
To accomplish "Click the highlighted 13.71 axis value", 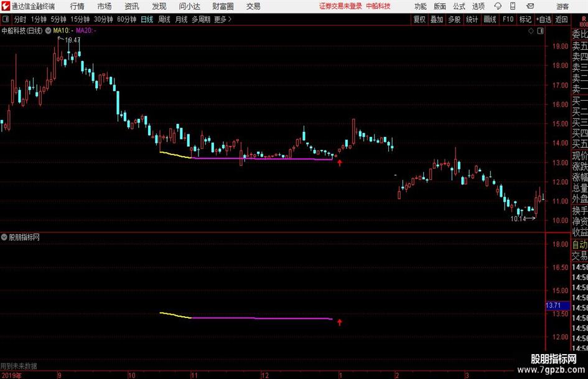I will click(557, 306).
